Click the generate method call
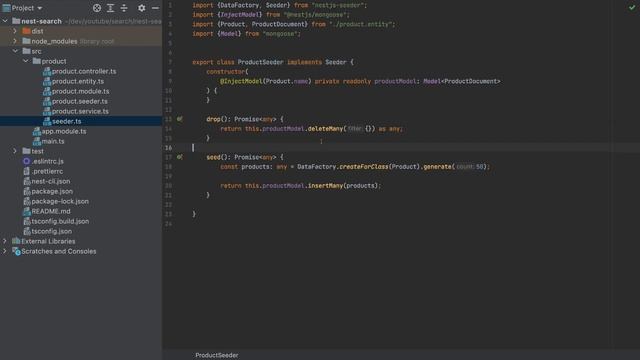Viewport: 640px width, 360px height. (x=437, y=167)
